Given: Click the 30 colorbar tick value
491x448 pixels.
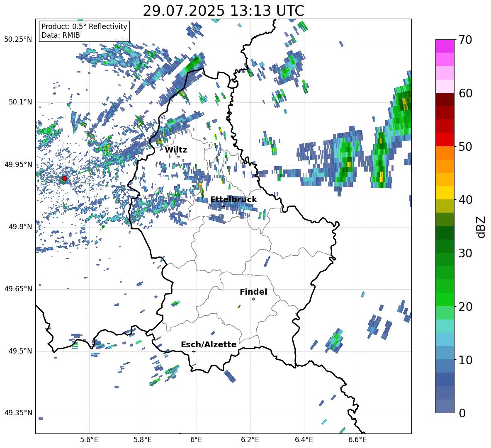Looking at the screenshot, I should click(x=465, y=253).
